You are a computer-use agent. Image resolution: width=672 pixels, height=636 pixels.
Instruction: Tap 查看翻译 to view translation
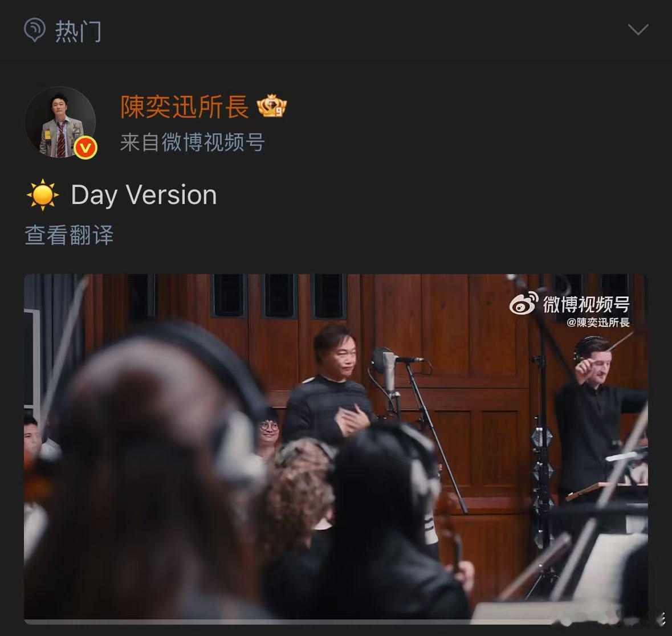pos(69,235)
